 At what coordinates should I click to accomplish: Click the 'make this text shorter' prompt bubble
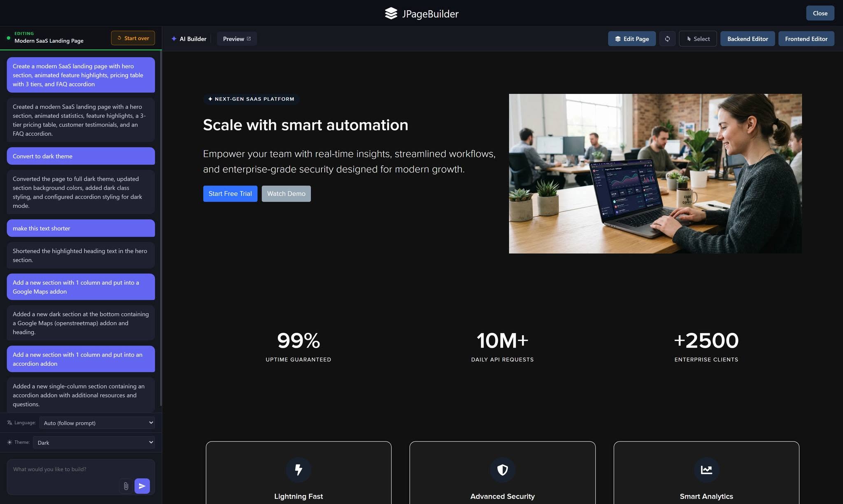click(81, 228)
